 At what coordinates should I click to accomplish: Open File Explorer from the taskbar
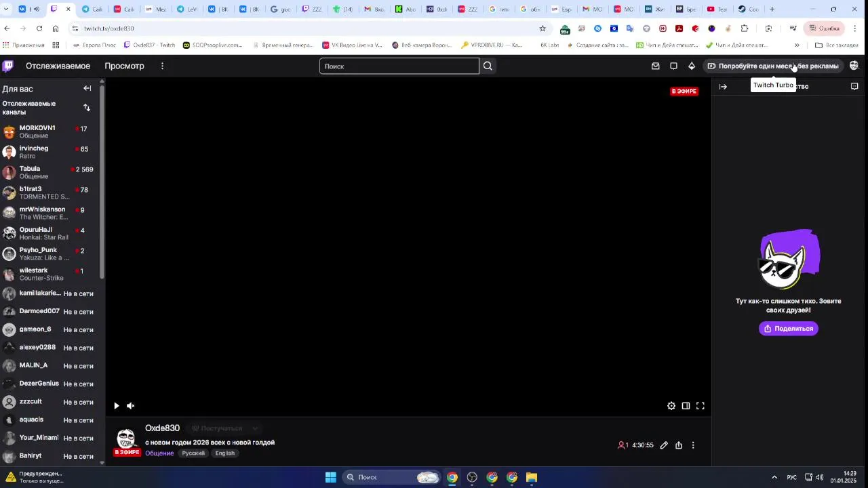pyautogui.click(x=532, y=477)
